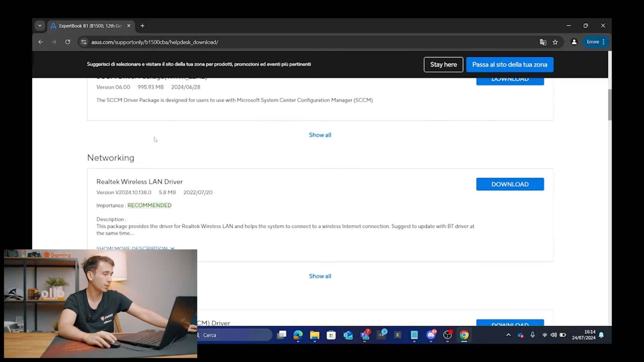This screenshot has width=644, height=362.
Task: Click Show all above Networking section
Action: 320,135
